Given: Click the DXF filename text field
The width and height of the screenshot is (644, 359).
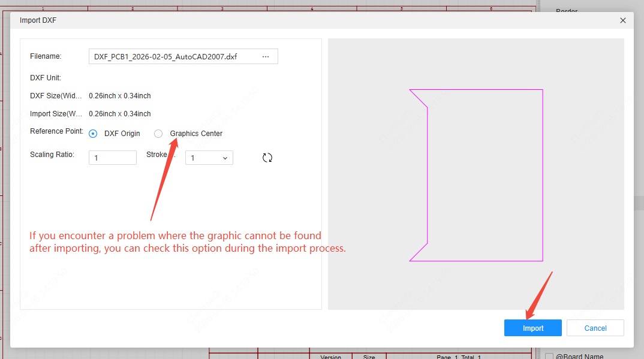Looking at the screenshot, I should coord(174,57).
